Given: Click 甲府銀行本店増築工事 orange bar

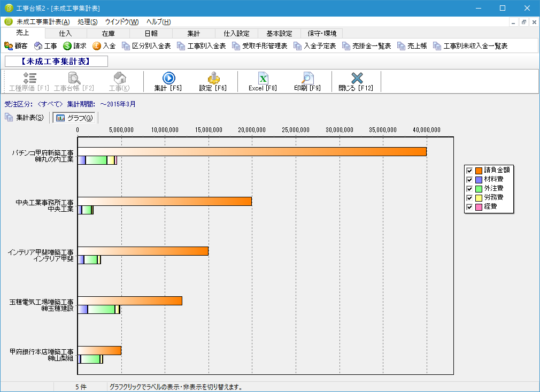Looking at the screenshot, I should [x=99, y=351].
